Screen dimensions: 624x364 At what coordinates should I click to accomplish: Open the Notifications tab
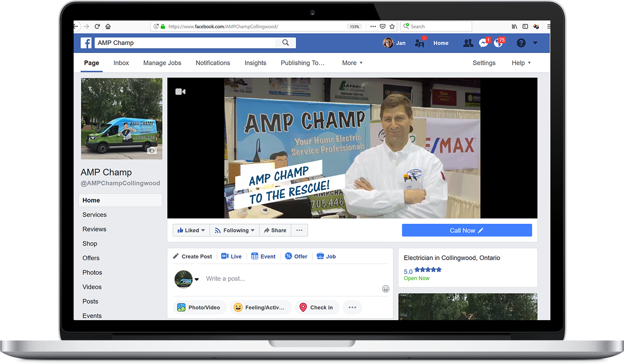(213, 63)
